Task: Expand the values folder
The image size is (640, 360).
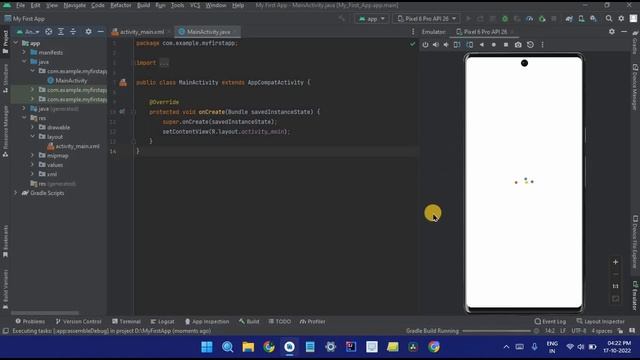Action: [x=32, y=165]
